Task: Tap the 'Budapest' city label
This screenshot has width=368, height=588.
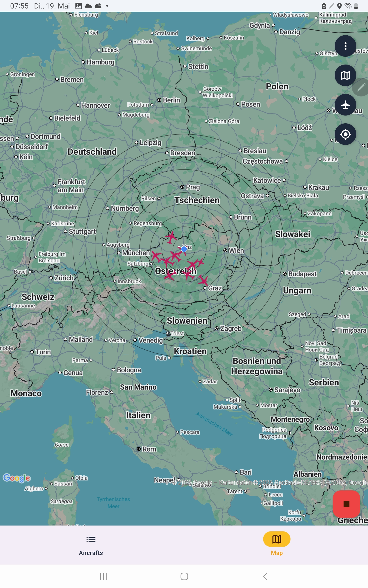Action: pos(302,274)
